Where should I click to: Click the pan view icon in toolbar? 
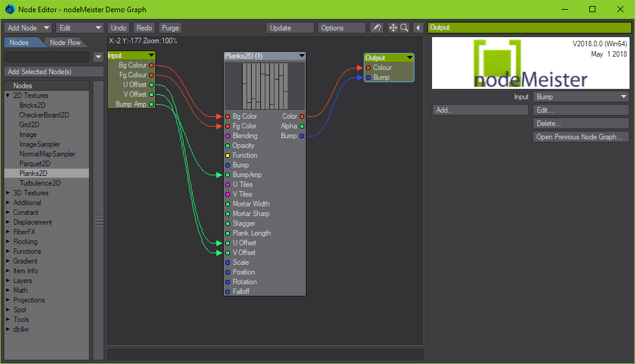point(393,28)
